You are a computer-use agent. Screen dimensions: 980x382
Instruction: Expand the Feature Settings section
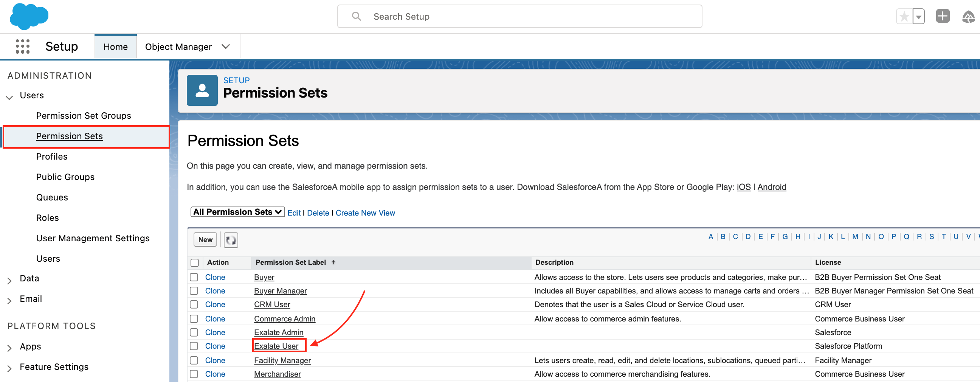pos(9,368)
